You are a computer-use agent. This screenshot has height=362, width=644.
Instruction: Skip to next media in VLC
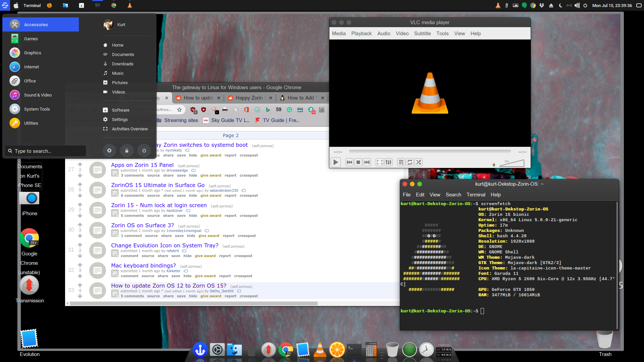367,162
